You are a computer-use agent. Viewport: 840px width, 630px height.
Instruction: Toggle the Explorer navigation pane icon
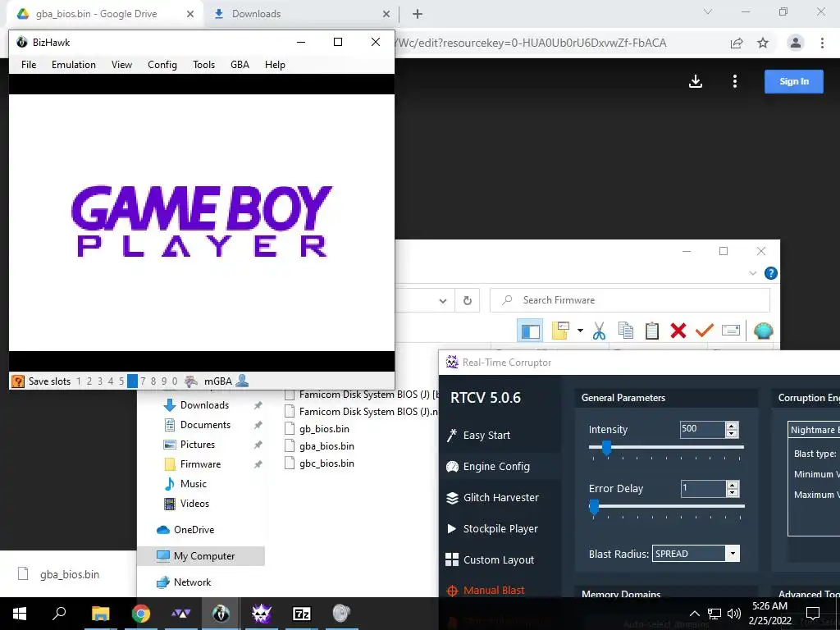(x=530, y=331)
